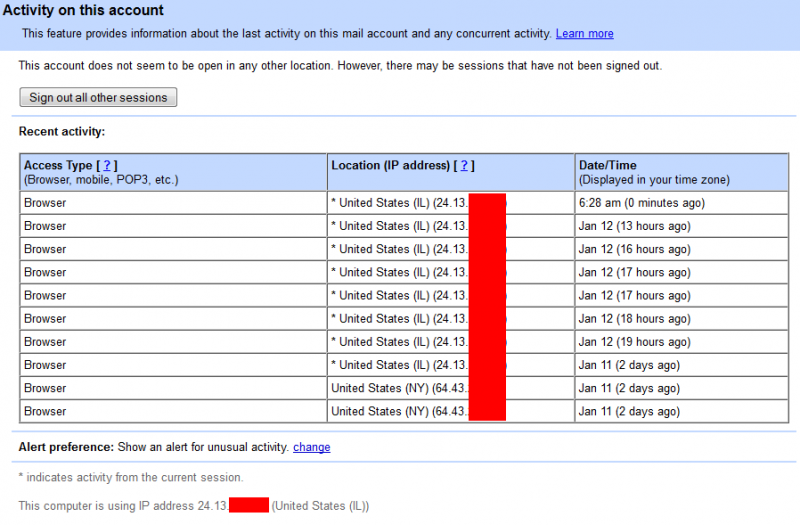Click the This computer is using IP address line

[x=194, y=506]
